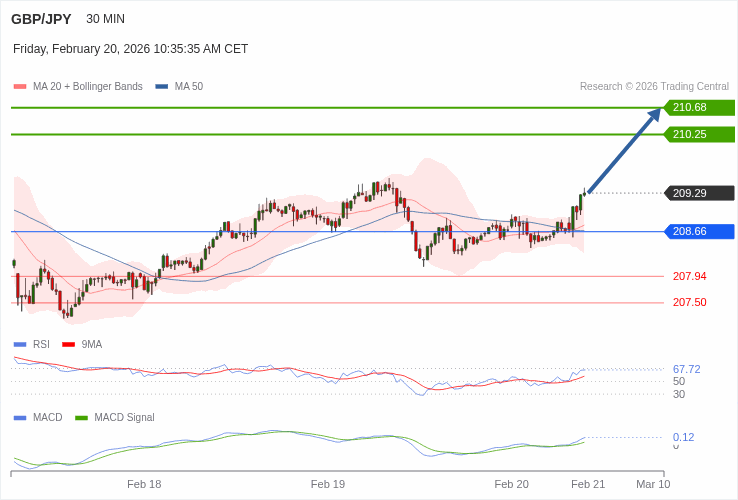
Task: Click the red MA 20 Bollinger legend swatch
Action: pos(20,87)
